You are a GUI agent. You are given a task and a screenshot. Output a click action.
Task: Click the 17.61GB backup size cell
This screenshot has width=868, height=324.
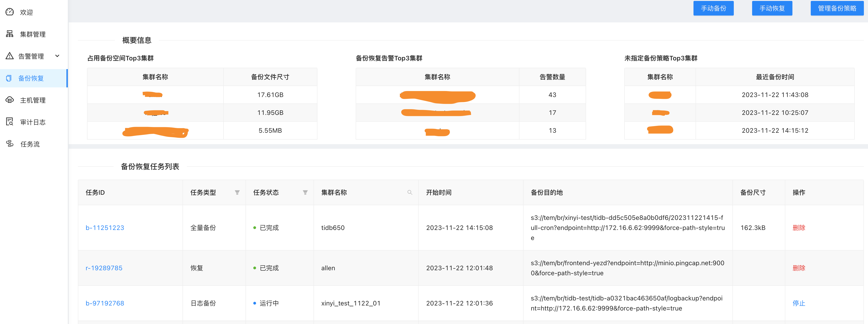click(x=270, y=95)
